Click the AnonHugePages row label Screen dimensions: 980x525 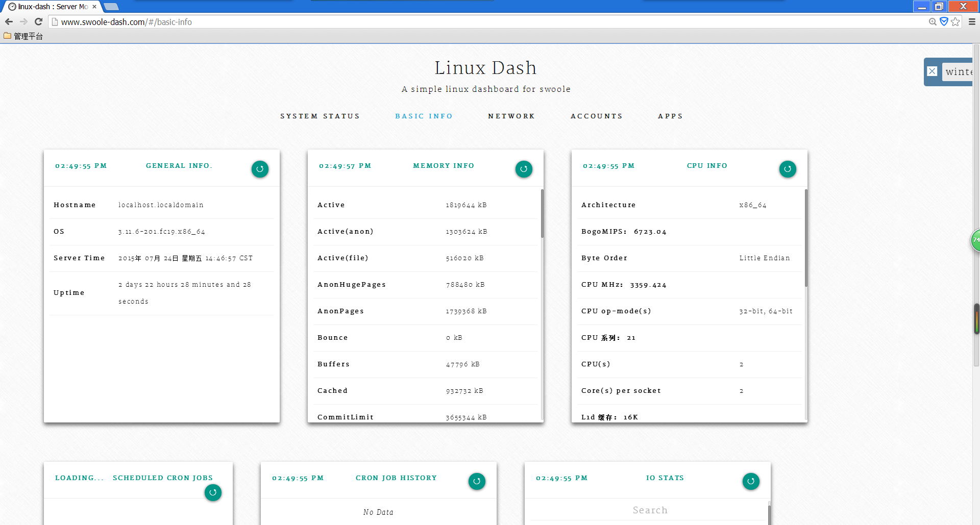tap(352, 285)
